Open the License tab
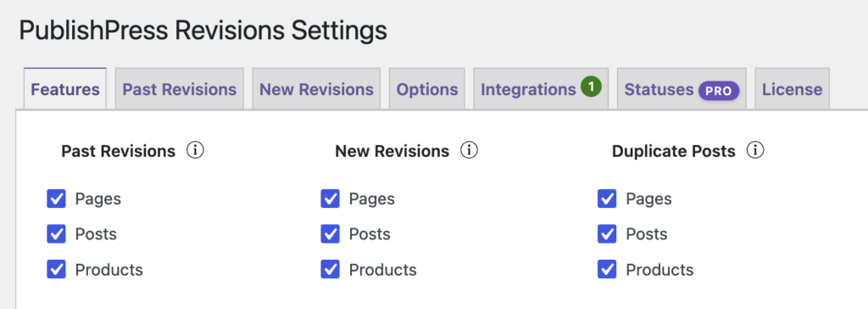The width and height of the screenshot is (868, 309). pyautogui.click(x=793, y=89)
